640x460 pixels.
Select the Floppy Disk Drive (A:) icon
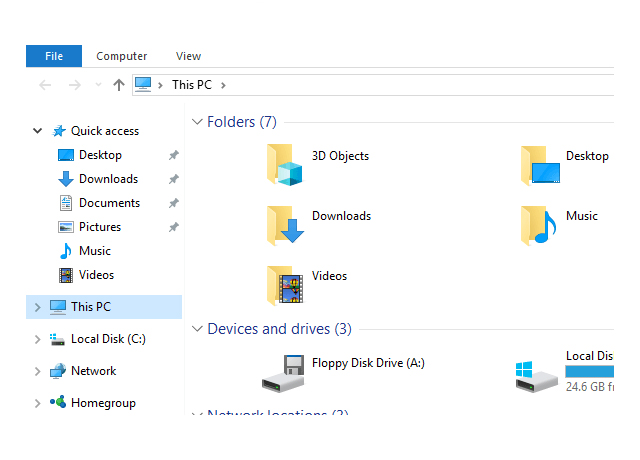click(x=283, y=373)
